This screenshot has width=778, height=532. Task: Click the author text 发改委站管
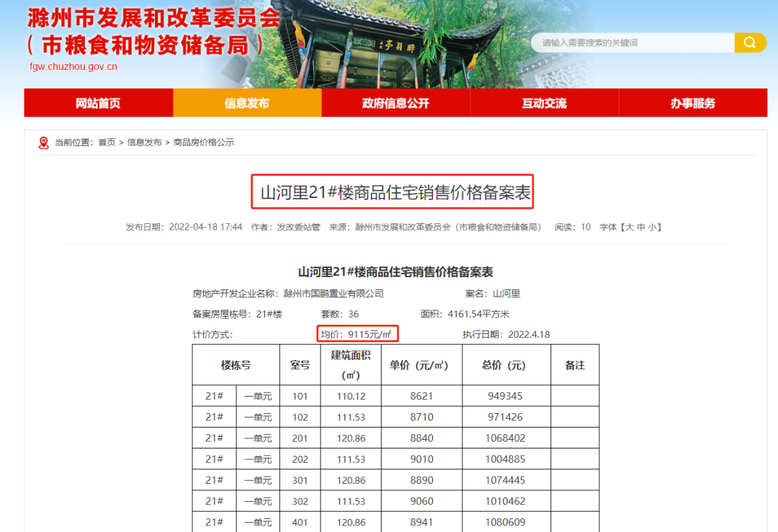coord(299,227)
